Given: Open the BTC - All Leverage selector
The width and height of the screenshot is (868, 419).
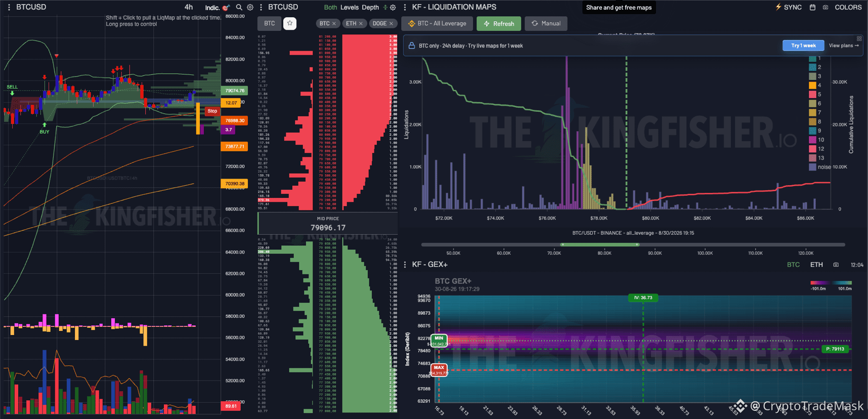Looking at the screenshot, I should pos(438,23).
